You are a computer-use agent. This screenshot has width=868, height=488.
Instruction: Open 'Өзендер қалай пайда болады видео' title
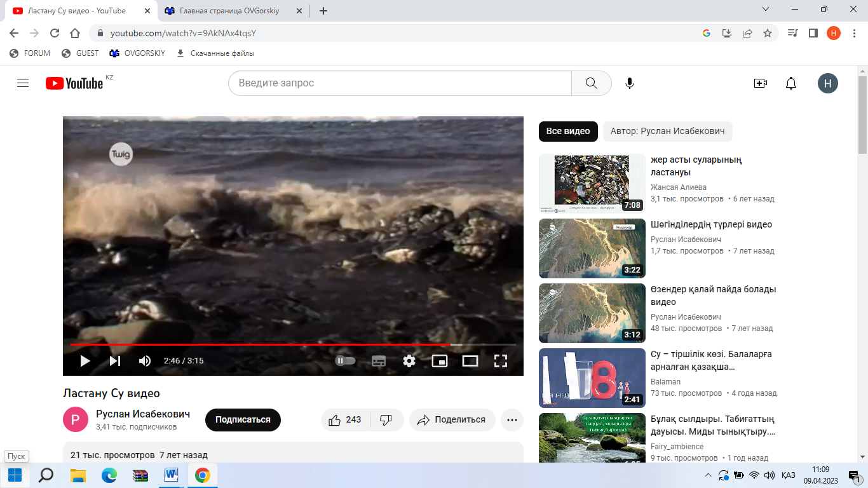pos(714,295)
